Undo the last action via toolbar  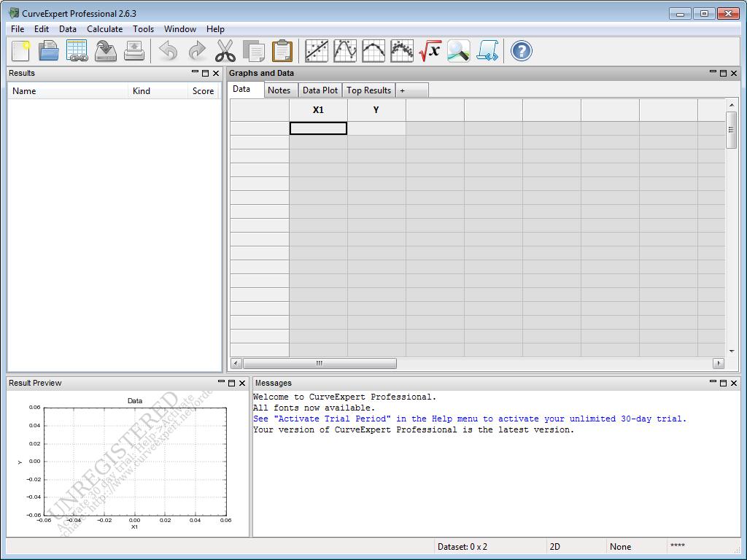169,50
